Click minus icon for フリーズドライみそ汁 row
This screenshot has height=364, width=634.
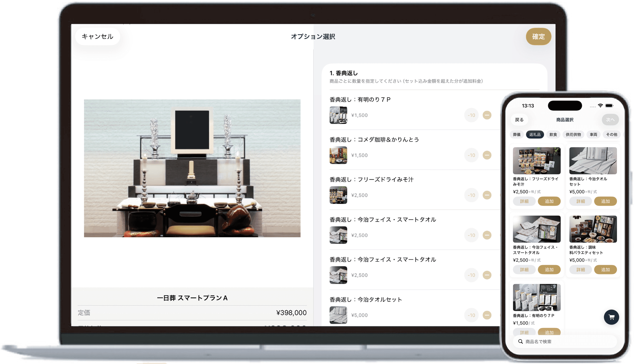click(x=487, y=195)
